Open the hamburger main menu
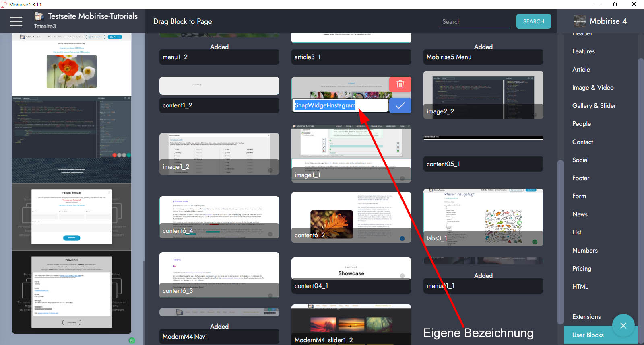Image resolution: width=644 pixels, height=345 pixels. (x=16, y=21)
